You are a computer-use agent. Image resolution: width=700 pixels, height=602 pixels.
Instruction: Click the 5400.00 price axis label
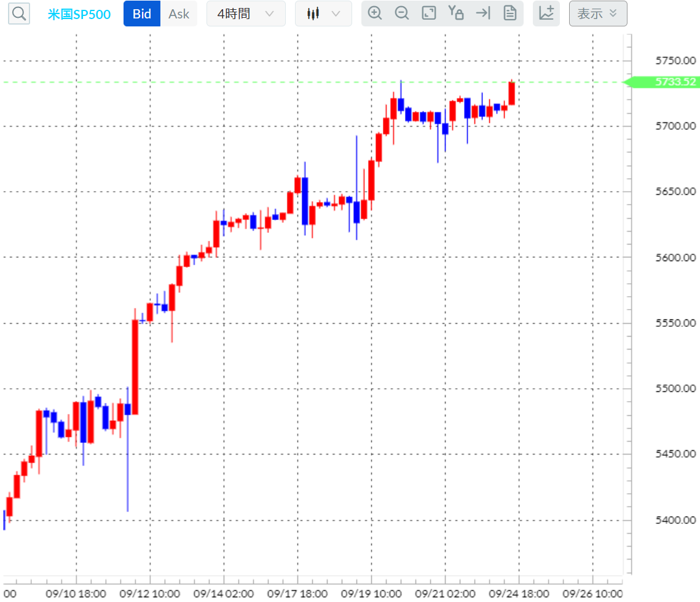pyautogui.click(x=675, y=520)
